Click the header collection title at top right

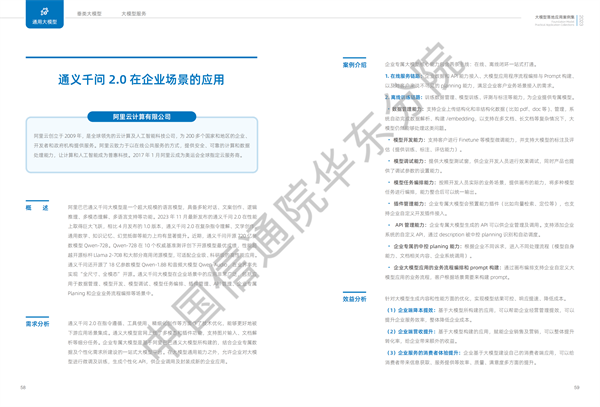(554, 17)
